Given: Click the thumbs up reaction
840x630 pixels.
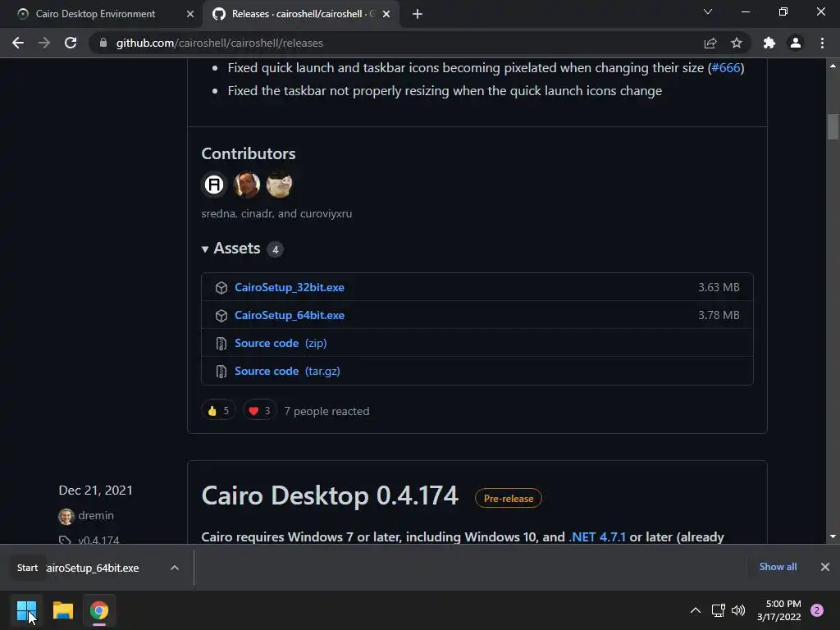Looking at the screenshot, I should coord(218,411).
